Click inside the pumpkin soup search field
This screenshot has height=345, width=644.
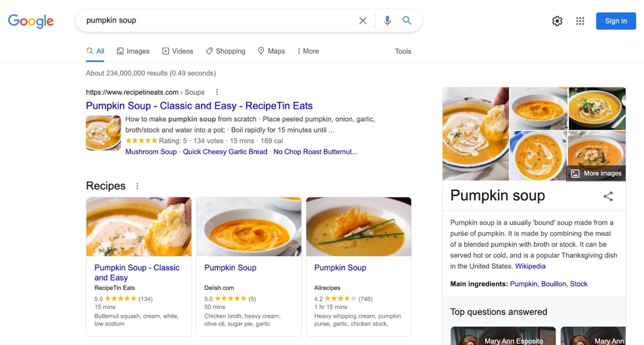coord(219,21)
